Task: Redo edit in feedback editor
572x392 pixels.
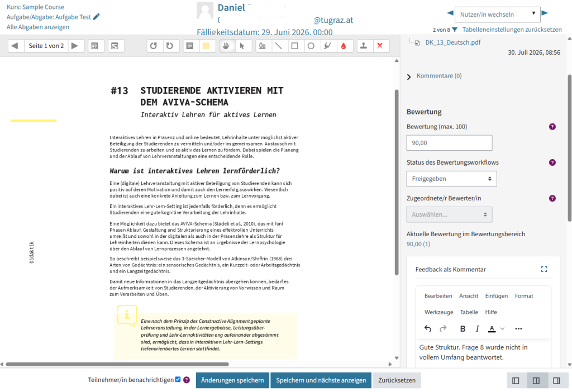Action: point(443,329)
